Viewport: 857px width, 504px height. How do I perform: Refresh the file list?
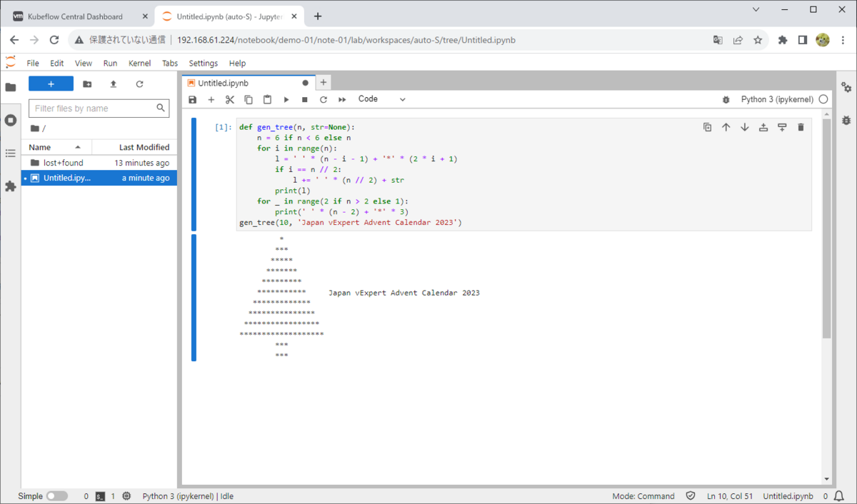pos(139,84)
